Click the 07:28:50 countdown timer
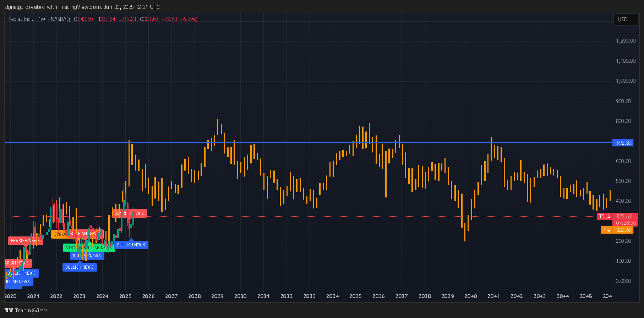The width and height of the screenshot is (644, 318). [x=626, y=223]
